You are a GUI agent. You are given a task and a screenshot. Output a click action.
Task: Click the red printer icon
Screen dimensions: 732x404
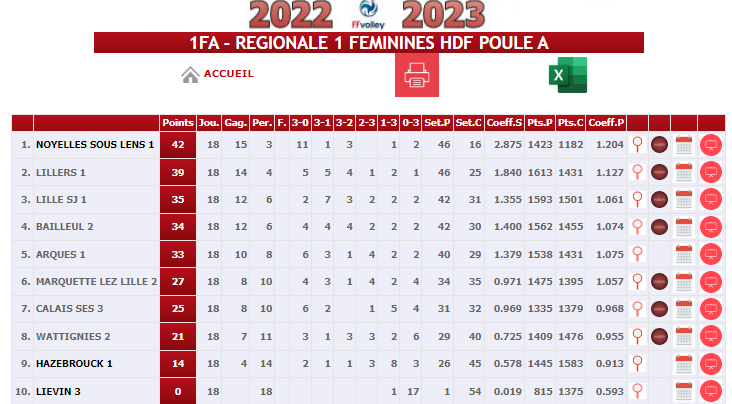pos(416,75)
